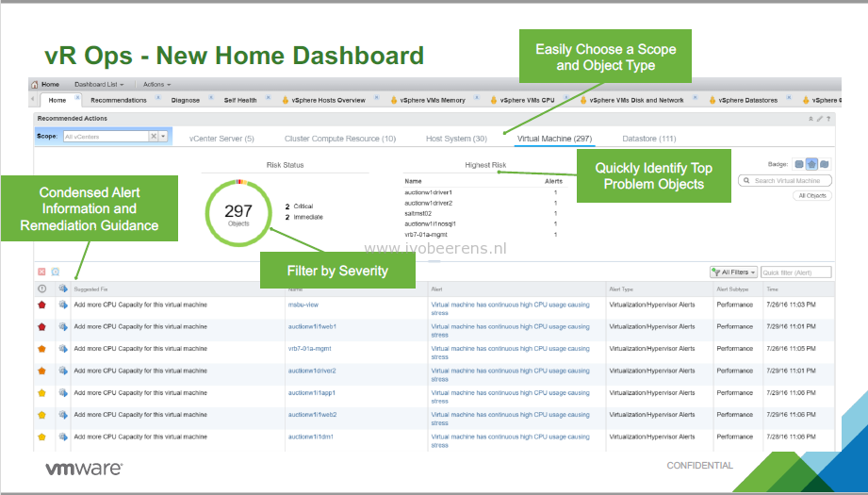This screenshot has width=868, height=495.
Task: Click the criticality column header icon
Action: pyautogui.click(x=42, y=289)
